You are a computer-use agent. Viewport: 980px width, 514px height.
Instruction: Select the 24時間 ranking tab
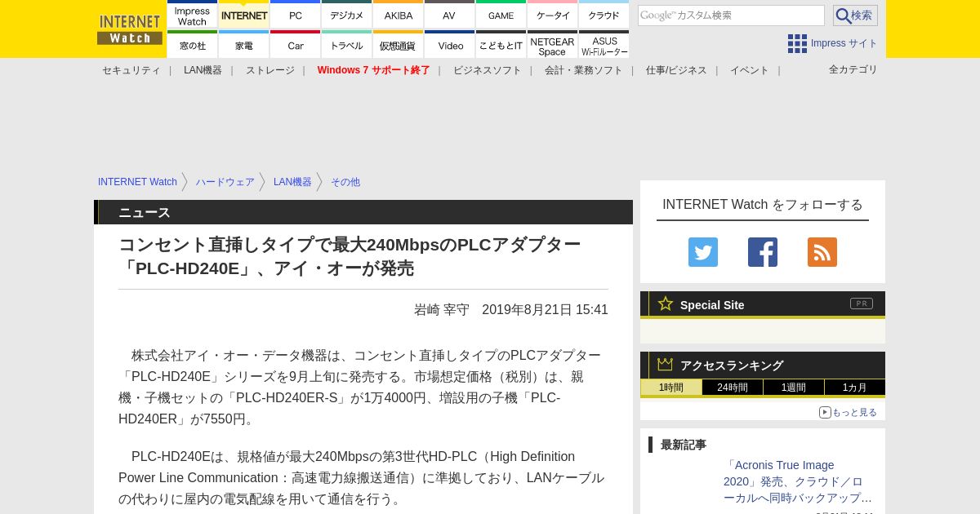click(733, 388)
